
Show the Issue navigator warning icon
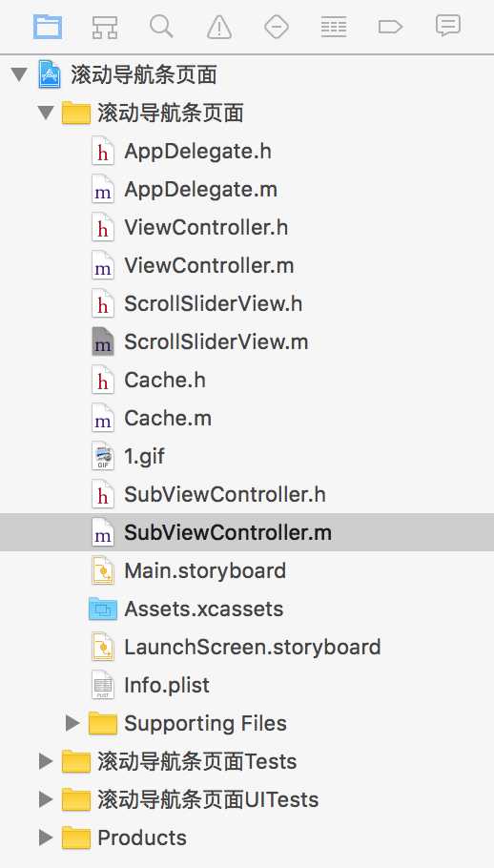[x=219, y=26]
